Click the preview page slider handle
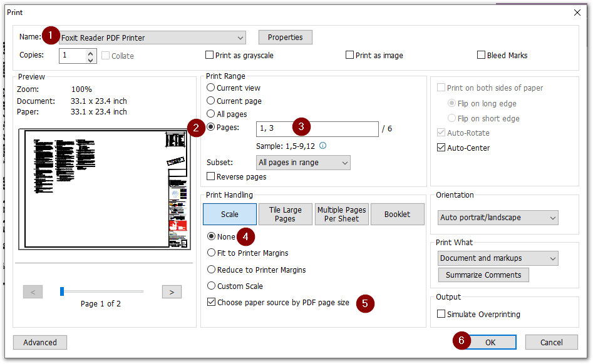 [62, 291]
